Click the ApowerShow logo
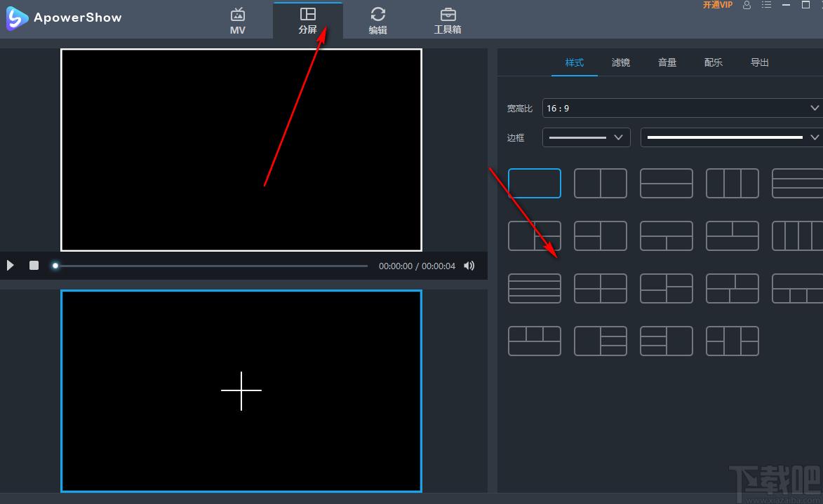 (64, 18)
